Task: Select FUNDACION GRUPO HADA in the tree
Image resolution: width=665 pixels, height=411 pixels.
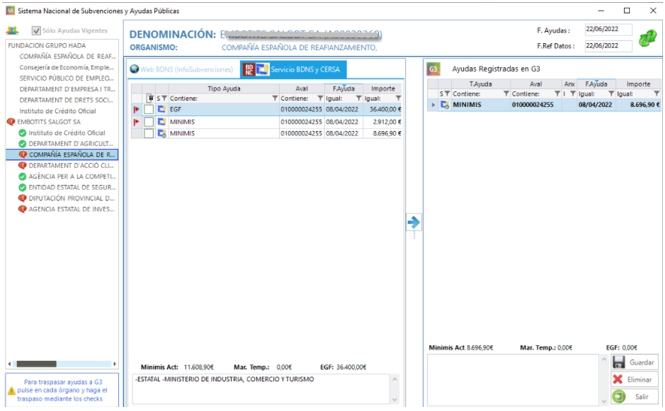Action: click(x=47, y=45)
